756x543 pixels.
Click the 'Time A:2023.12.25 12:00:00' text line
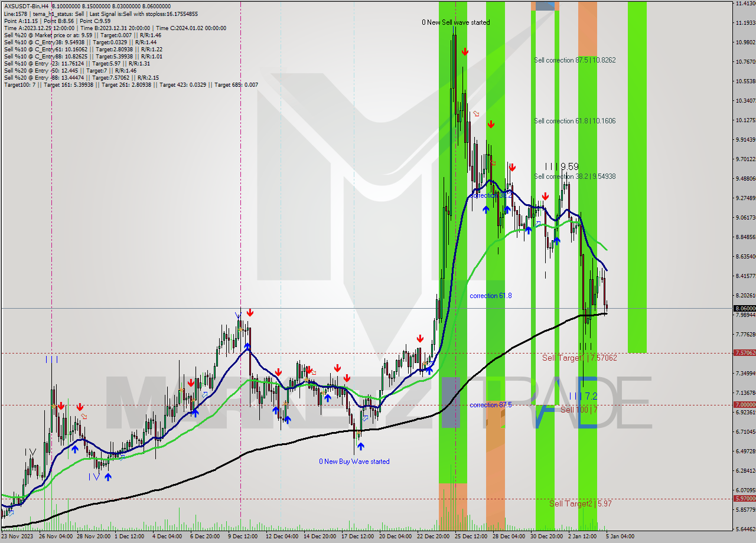coord(115,28)
